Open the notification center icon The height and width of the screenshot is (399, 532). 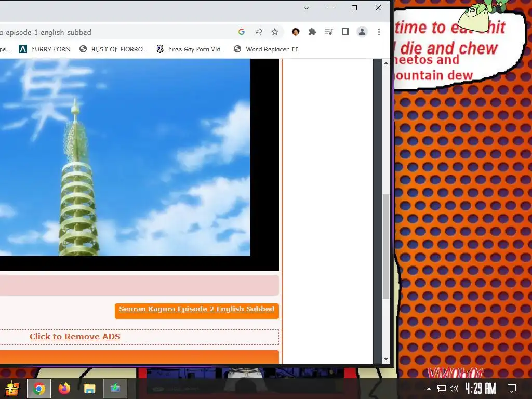click(512, 389)
